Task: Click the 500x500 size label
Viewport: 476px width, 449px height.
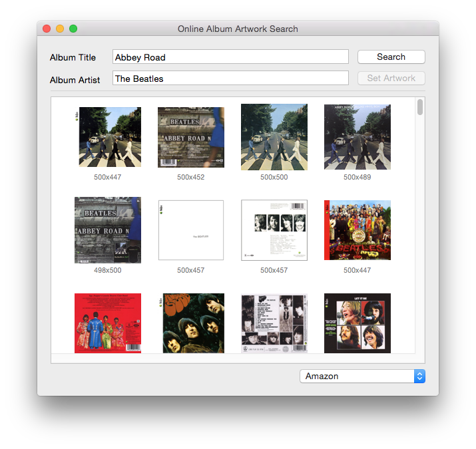Action: point(274,177)
